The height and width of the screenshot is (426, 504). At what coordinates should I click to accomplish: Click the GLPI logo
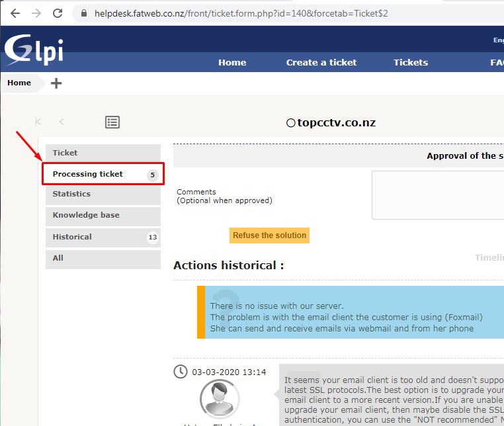point(34,50)
